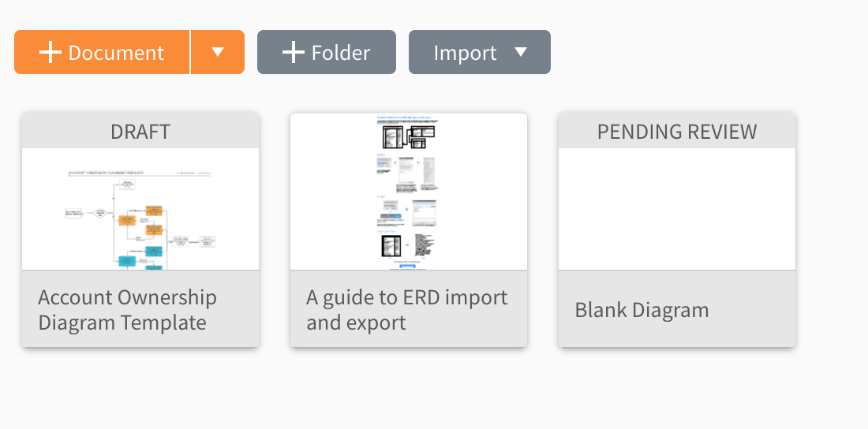Click blue button at bottom of ERD preview
The width and height of the screenshot is (868, 429).
407,265
